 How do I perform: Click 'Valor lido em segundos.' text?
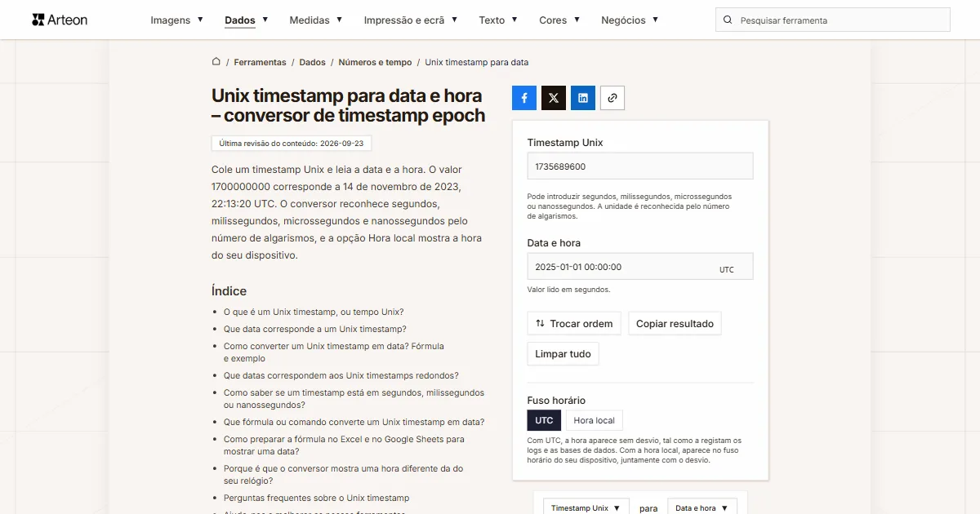(568, 290)
